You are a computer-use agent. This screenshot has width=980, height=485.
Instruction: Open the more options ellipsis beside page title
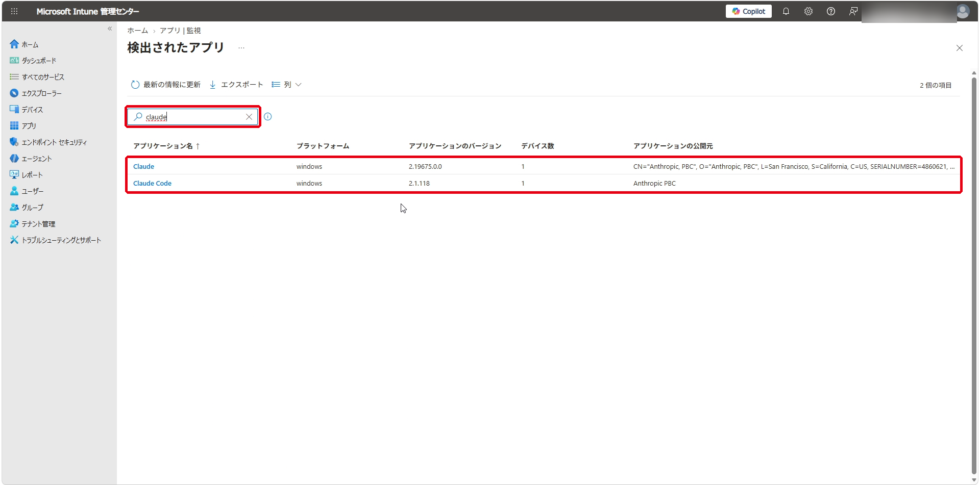point(241,48)
